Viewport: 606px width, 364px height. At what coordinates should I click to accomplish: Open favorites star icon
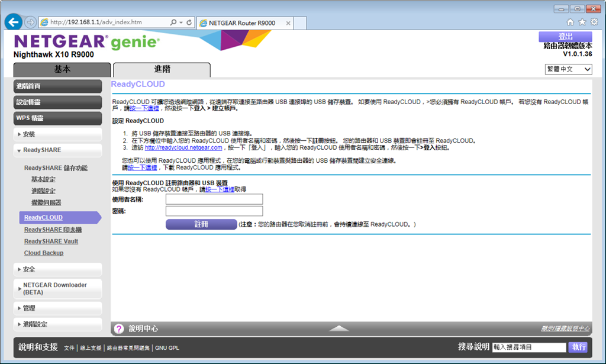pos(582,22)
